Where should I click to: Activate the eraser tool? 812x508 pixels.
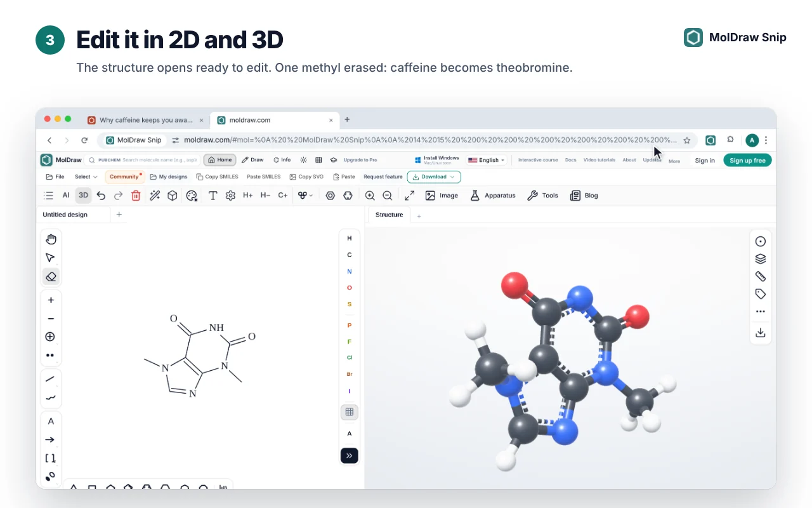pyautogui.click(x=51, y=276)
